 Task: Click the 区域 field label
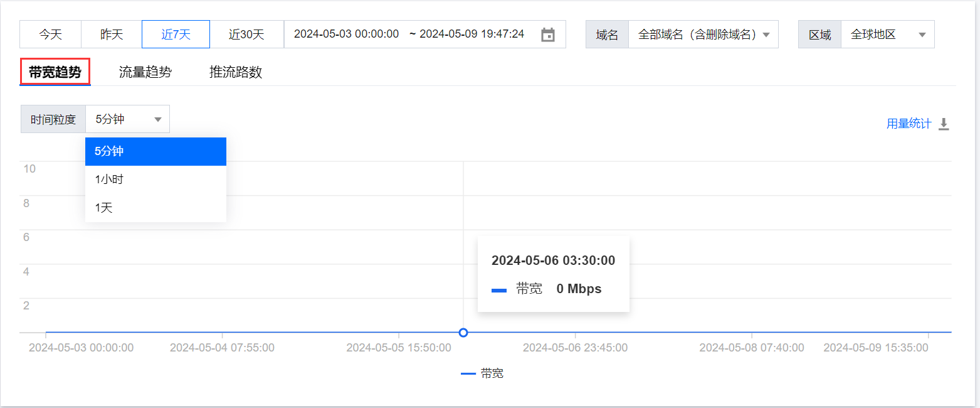[819, 35]
